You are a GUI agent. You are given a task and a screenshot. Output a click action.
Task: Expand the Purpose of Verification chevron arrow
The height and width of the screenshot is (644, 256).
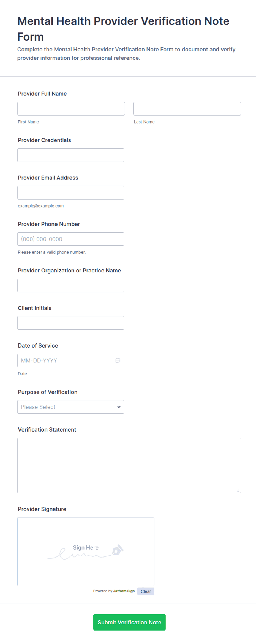[119, 407]
